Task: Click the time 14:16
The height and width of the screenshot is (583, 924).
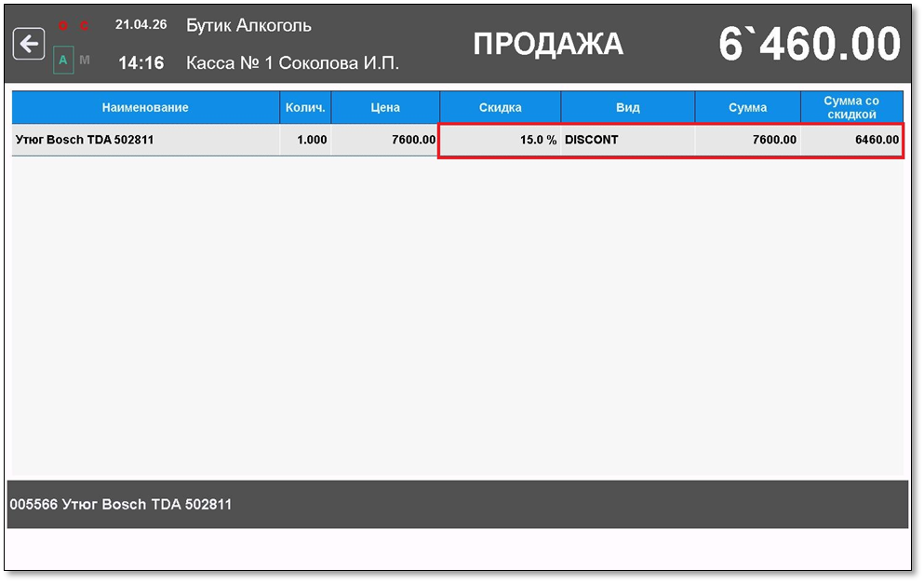Action: pyautogui.click(x=141, y=62)
